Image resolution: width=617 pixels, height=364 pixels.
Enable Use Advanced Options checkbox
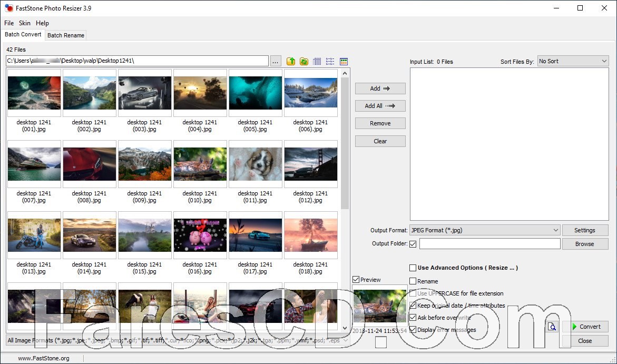[413, 268]
